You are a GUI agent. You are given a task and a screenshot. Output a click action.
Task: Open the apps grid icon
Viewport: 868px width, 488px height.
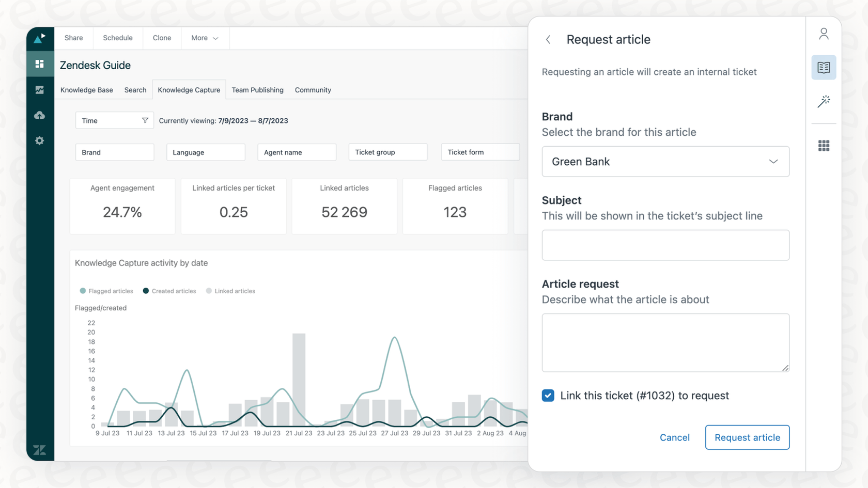coord(824,146)
